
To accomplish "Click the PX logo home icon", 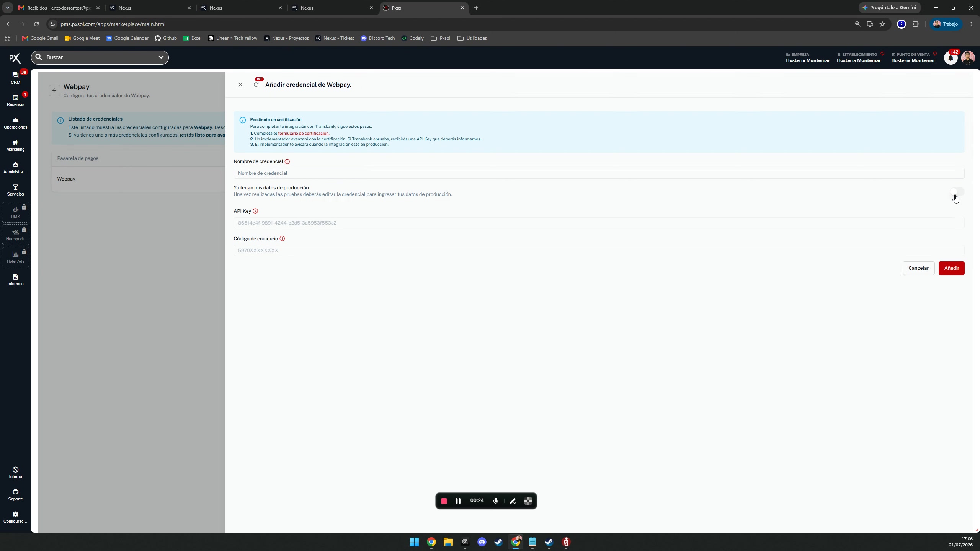I will 15,58.
